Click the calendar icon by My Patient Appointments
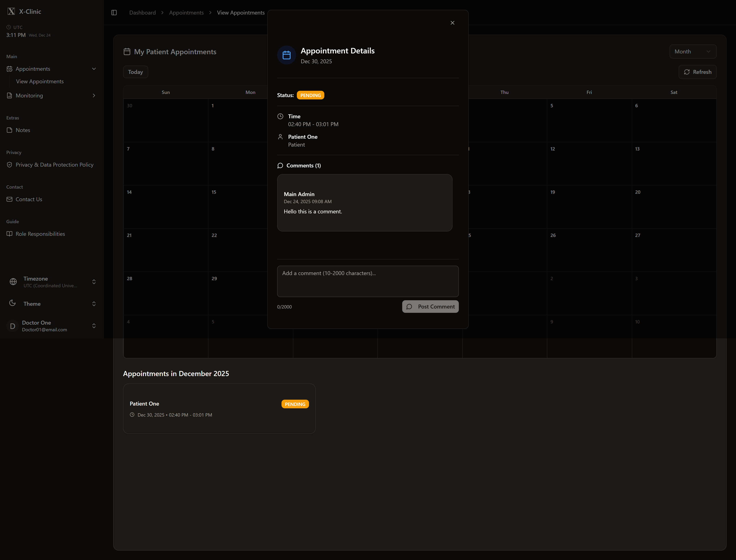 pyautogui.click(x=127, y=52)
